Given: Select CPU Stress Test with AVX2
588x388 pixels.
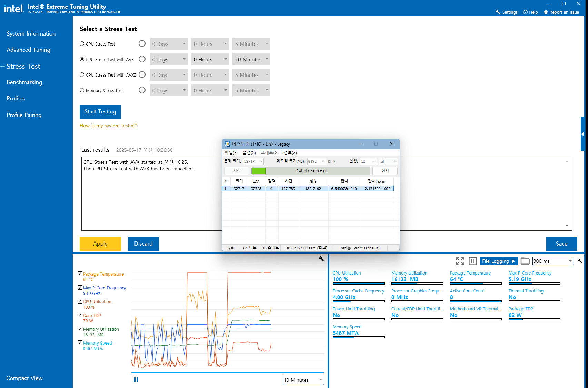Looking at the screenshot, I should tap(82, 75).
